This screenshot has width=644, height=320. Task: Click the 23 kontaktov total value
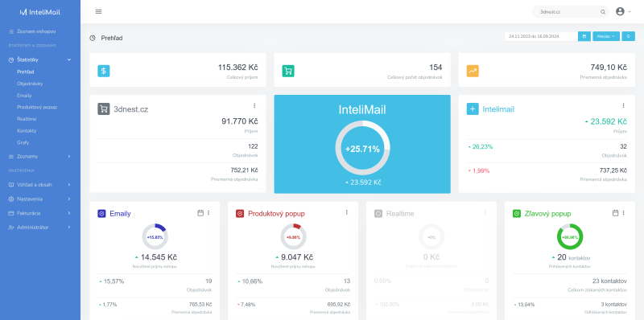pyautogui.click(x=609, y=281)
